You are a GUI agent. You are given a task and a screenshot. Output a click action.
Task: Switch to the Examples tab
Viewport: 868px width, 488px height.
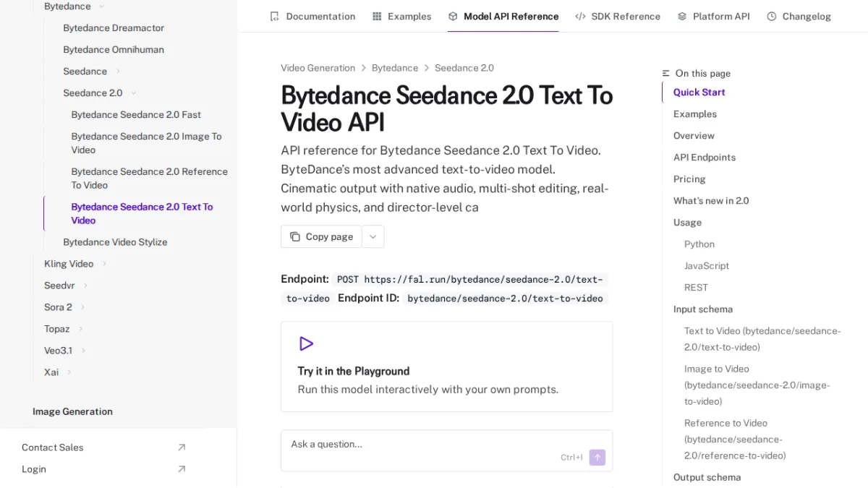(x=401, y=16)
